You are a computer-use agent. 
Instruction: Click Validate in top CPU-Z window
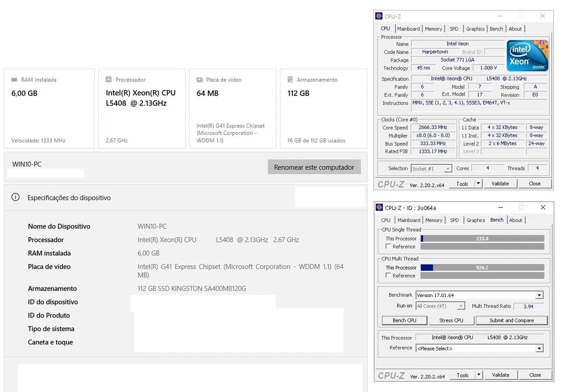coord(500,184)
